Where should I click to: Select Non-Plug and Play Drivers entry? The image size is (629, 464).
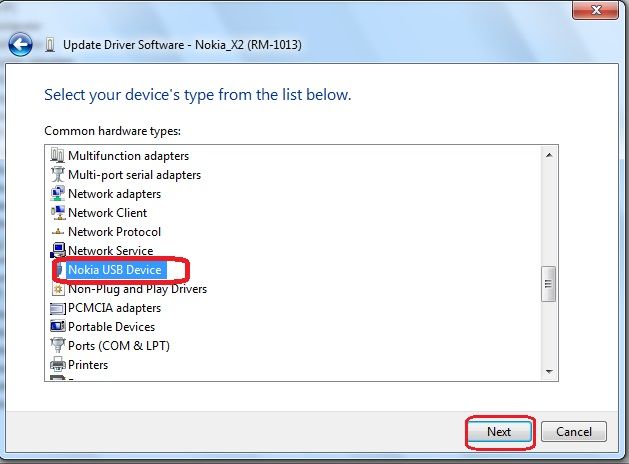point(137,289)
